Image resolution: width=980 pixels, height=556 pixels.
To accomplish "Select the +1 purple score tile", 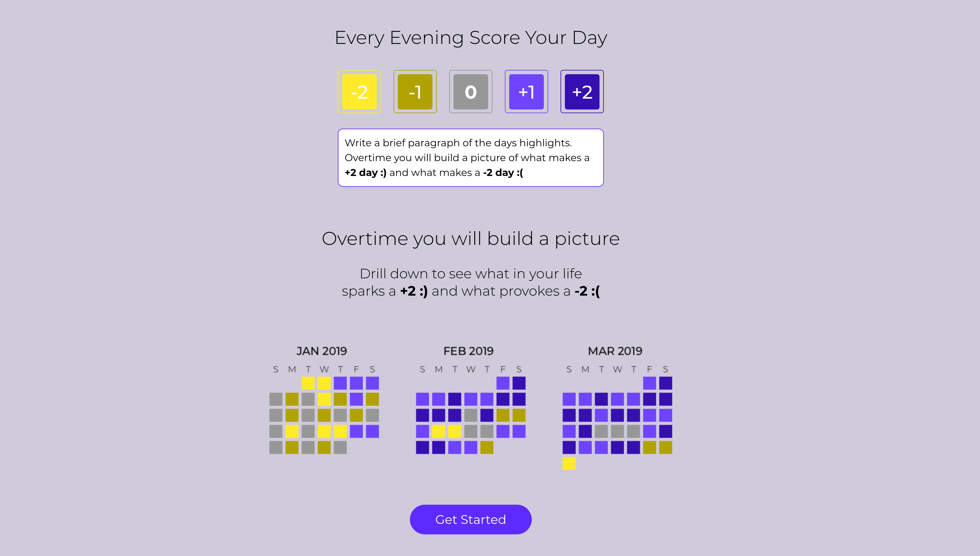I will tap(526, 92).
